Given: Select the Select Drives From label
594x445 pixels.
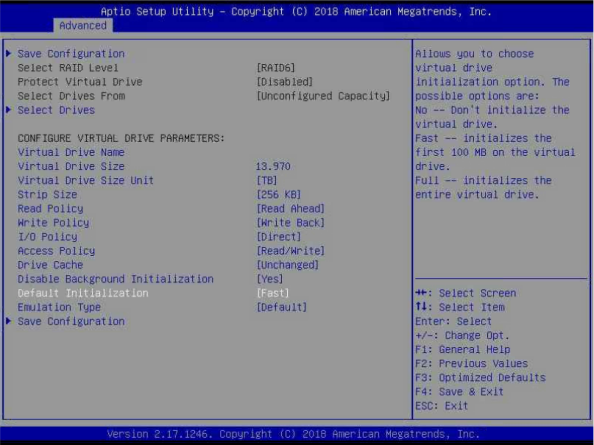Looking at the screenshot, I should [x=71, y=96].
